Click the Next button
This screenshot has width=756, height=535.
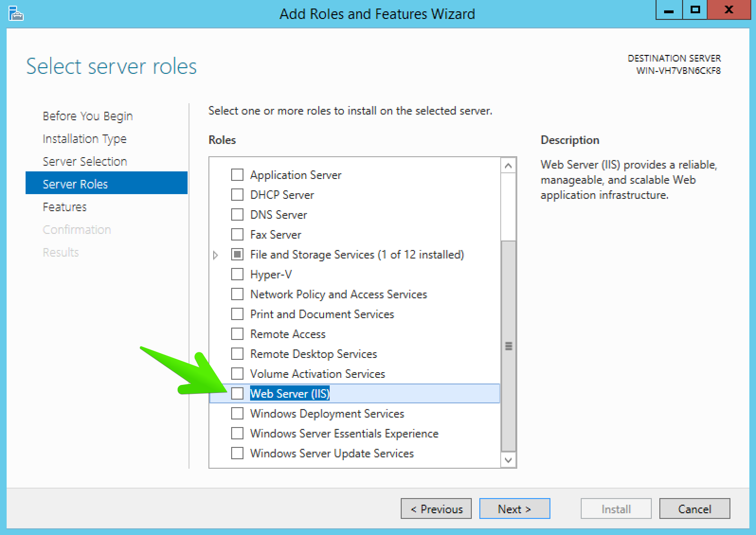pyautogui.click(x=514, y=508)
